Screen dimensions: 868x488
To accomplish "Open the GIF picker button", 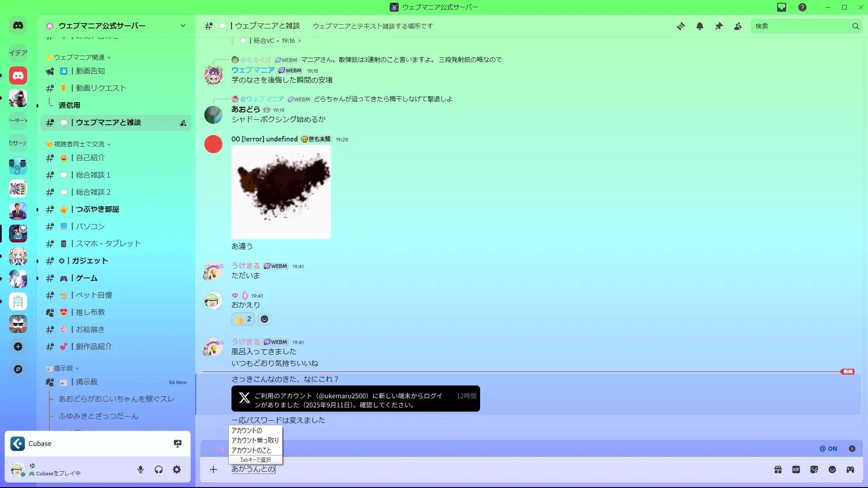I will coord(796,469).
